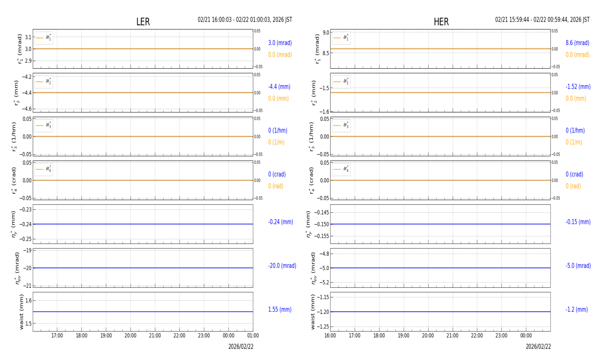Click the -0.15 (mm) eta y value
595x364 pixels.
[x=578, y=222]
